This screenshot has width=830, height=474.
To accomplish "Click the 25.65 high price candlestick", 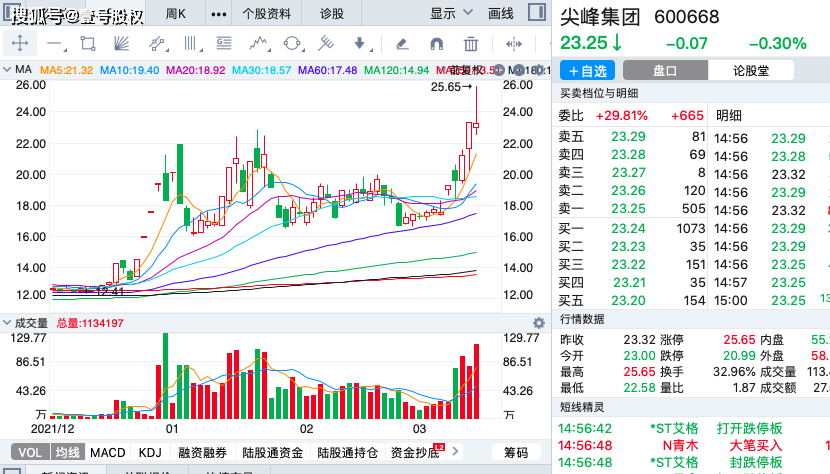I will pyautogui.click(x=476, y=110).
